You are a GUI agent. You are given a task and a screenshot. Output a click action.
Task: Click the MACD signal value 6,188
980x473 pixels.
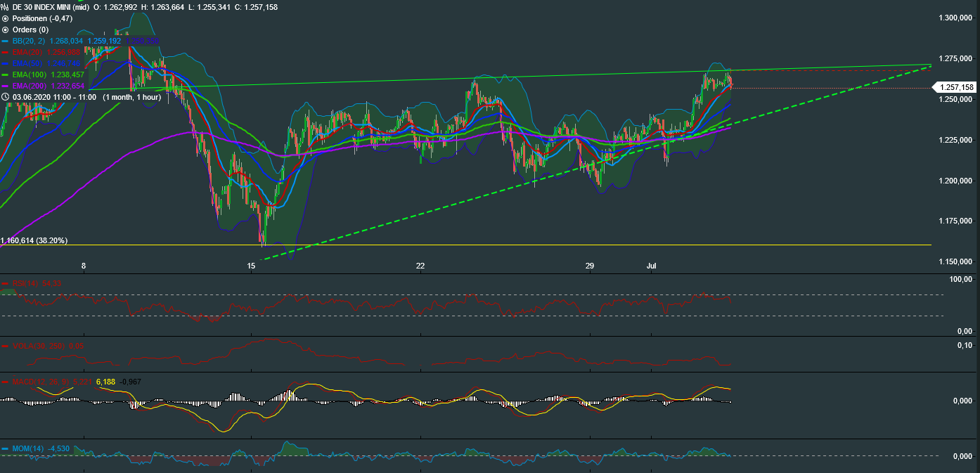(x=105, y=382)
